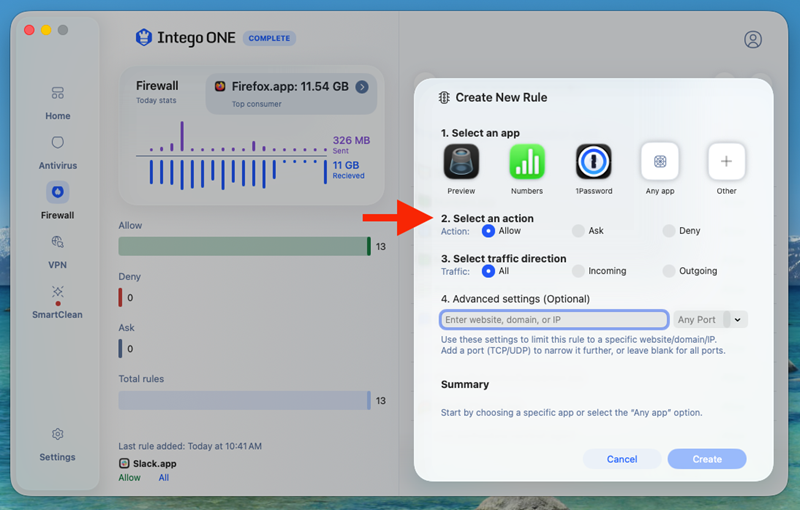Click the Last rule added timestamp

coord(190,446)
